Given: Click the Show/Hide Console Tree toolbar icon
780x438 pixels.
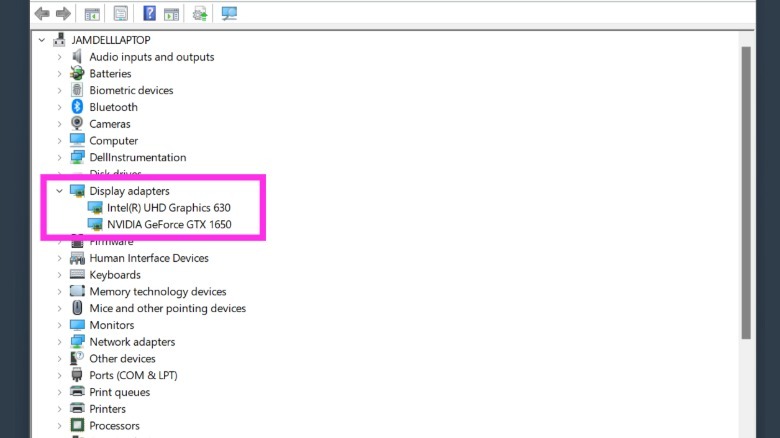Looking at the screenshot, I should pyautogui.click(x=92, y=14).
